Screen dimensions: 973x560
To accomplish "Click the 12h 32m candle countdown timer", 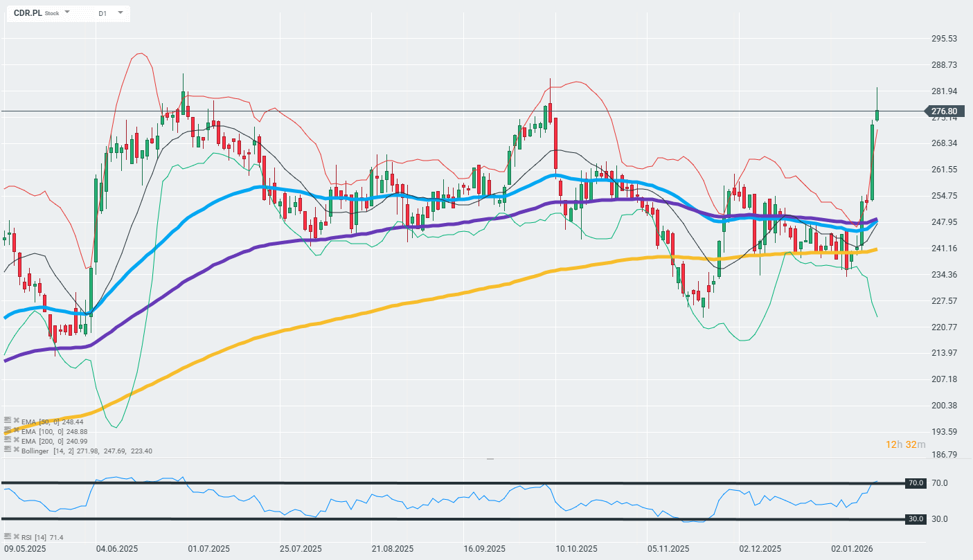I will (906, 444).
